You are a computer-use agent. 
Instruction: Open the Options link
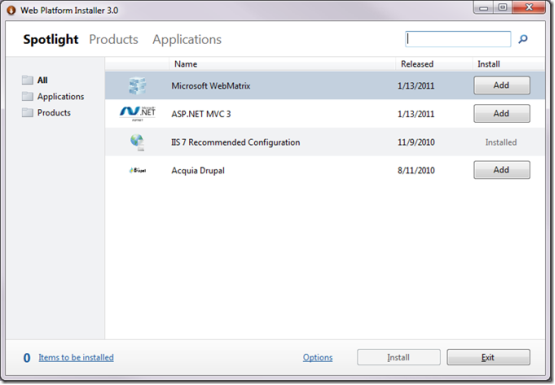[317, 358]
